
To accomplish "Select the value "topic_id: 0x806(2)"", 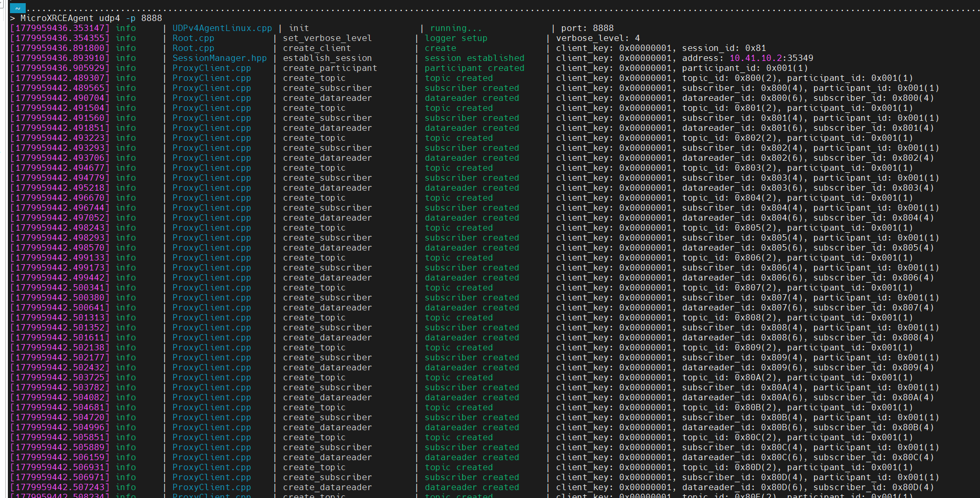I will pyautogui.click(x=729, y=257).
